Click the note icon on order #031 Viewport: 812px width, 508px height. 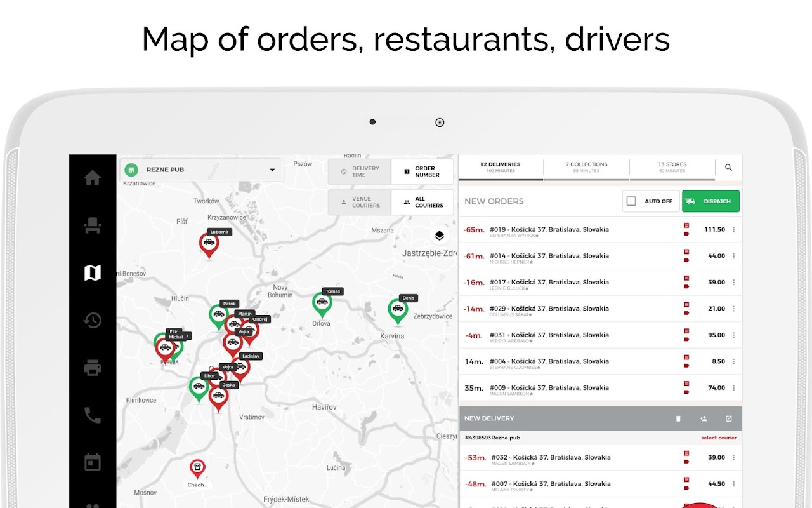coord(686,331)
